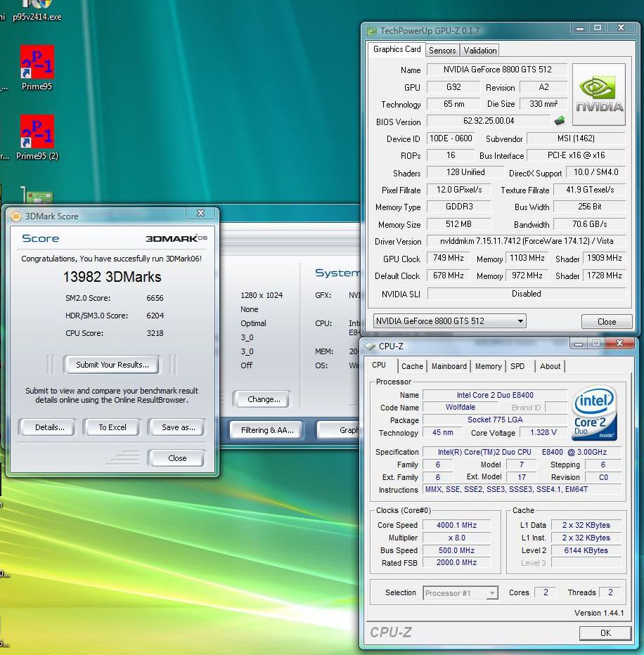The height and width of the screenshot is (655, 644).
Task: Close the 3DMark Score dialog with the X
Action: 200,213
